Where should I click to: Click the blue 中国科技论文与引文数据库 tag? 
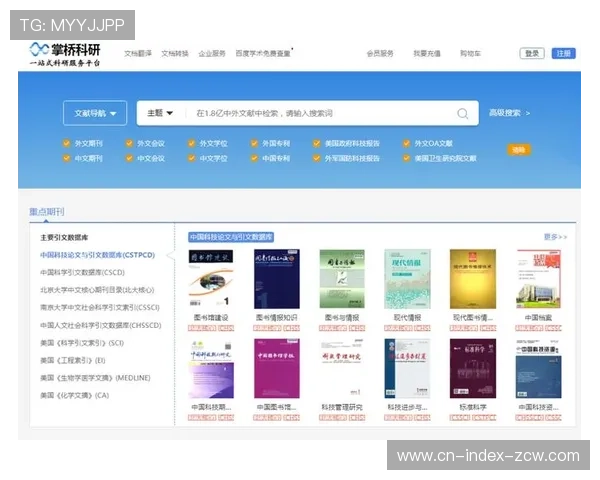(x=231, y=237)
